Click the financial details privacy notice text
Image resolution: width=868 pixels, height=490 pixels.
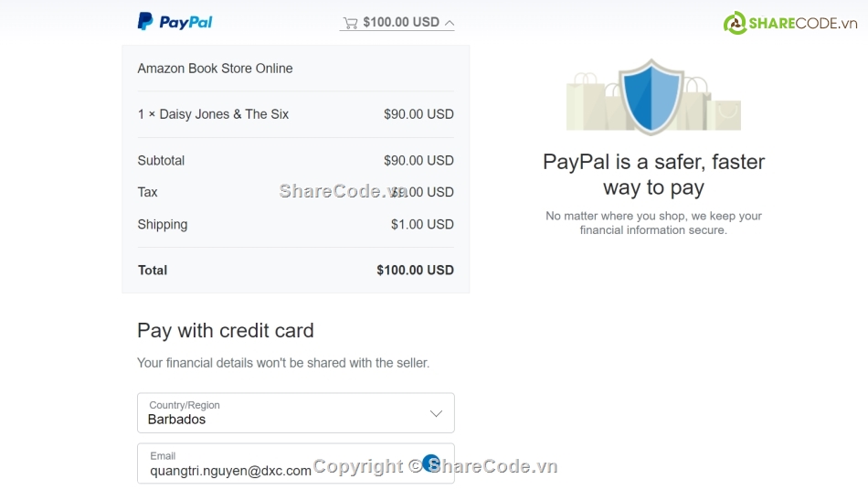[x=283, y=363]
